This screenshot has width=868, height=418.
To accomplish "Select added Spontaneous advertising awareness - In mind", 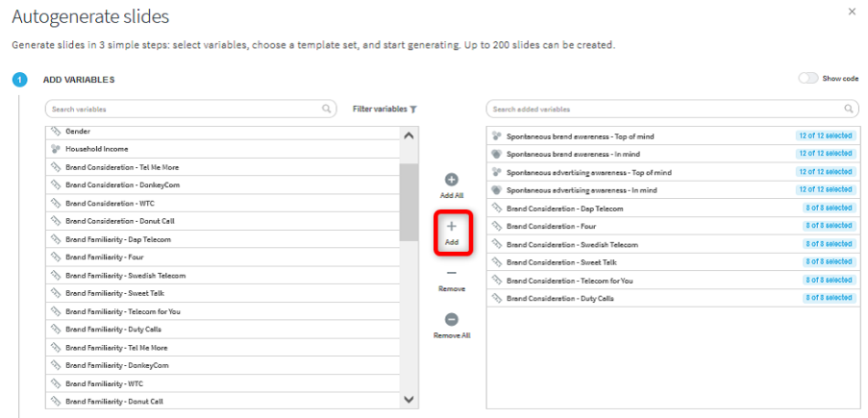I will [x=673, y=190].
